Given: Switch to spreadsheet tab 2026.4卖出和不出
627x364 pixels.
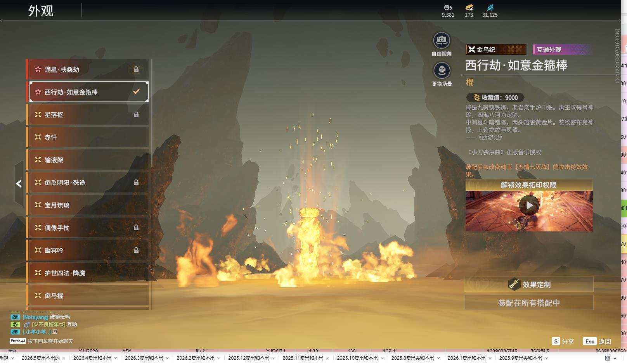Looking at the screenshot, I should [x=92, y=358].
